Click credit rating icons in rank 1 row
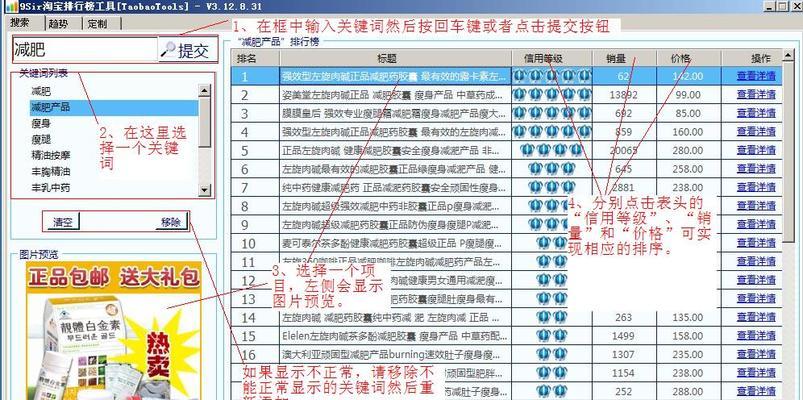 click(552, 76)
